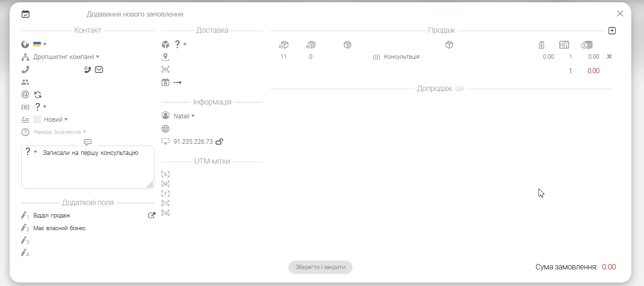Viewport: 644px width, 286px height.
Task: Click the arrow next to delivery date
Action: tap(178, 82)
